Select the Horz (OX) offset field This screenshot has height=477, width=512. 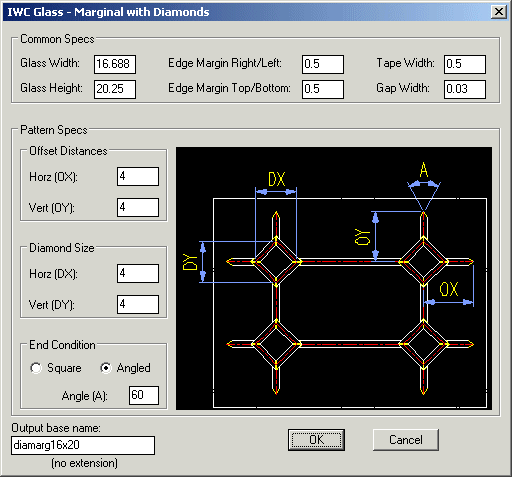138,176
